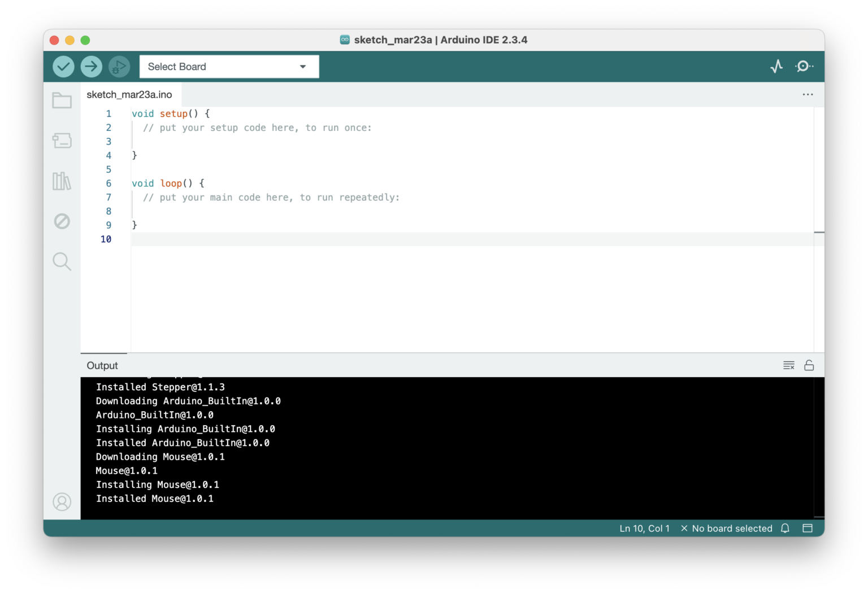
Task: Toggle autoscroll lock in the Output panel
Action: click(x=809, y=365)
